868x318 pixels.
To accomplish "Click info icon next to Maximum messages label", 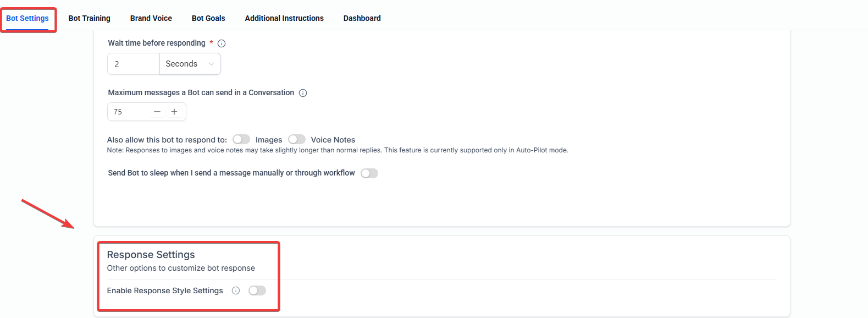I will click(x=303, y=93).
